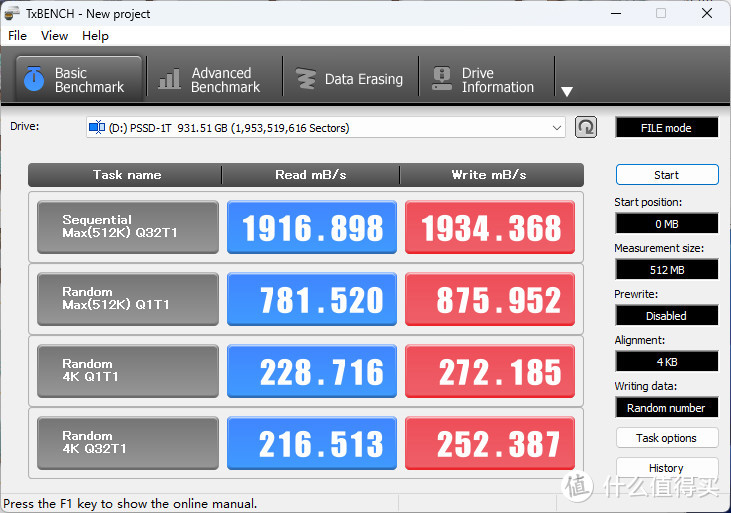731x513 pixels.
Task: Maximize the TxBENCH window
Action: tap(661, 14)
